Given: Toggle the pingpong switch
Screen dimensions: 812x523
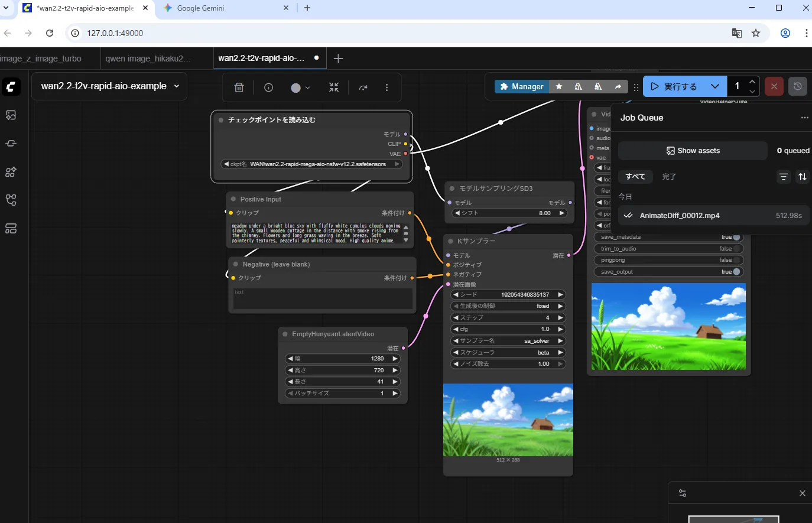Looking at the screenshot, I should pos(736,260).
